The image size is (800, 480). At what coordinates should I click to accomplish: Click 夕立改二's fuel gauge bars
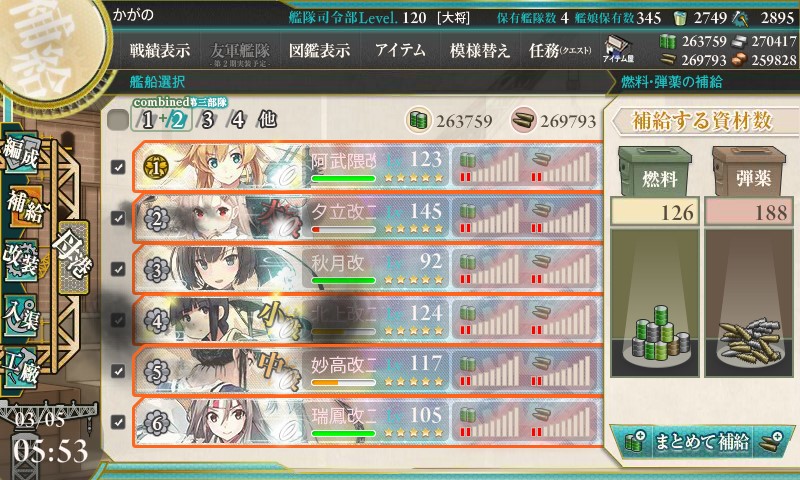tap(488, 217)
